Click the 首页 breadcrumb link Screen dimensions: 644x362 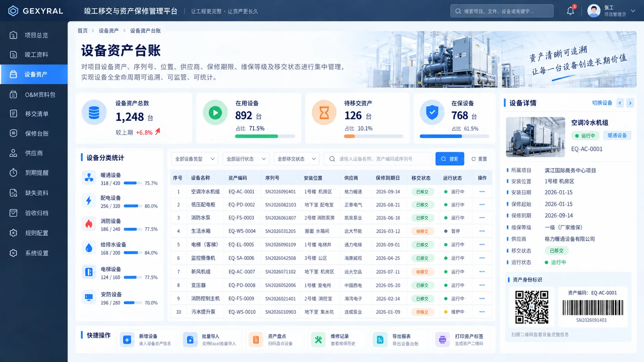click(x=82, y=31)
